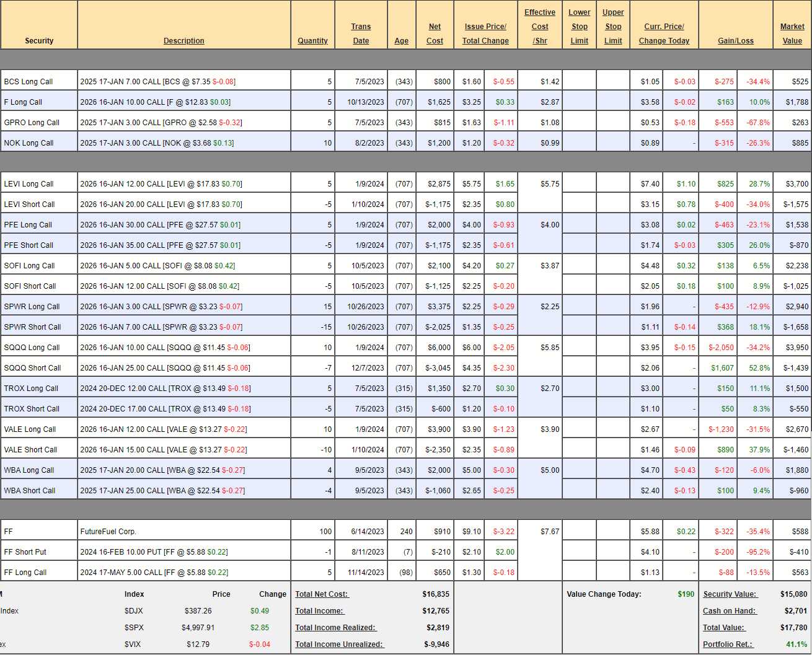Select the LEVI Long Call lower stop cell
Image resolution: width=812 pixels, height=655 pixels.
(580, 184)
